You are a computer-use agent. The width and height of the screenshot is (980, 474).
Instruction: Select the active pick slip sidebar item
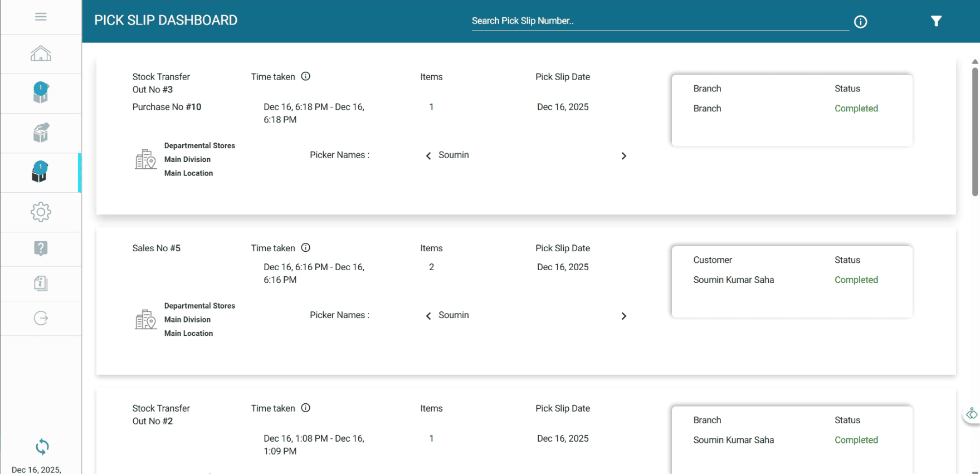(x=41, y=172)
